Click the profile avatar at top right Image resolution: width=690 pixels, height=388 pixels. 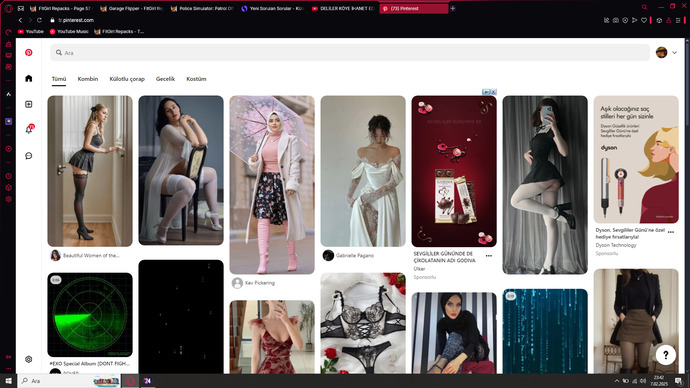pos(661,52)
